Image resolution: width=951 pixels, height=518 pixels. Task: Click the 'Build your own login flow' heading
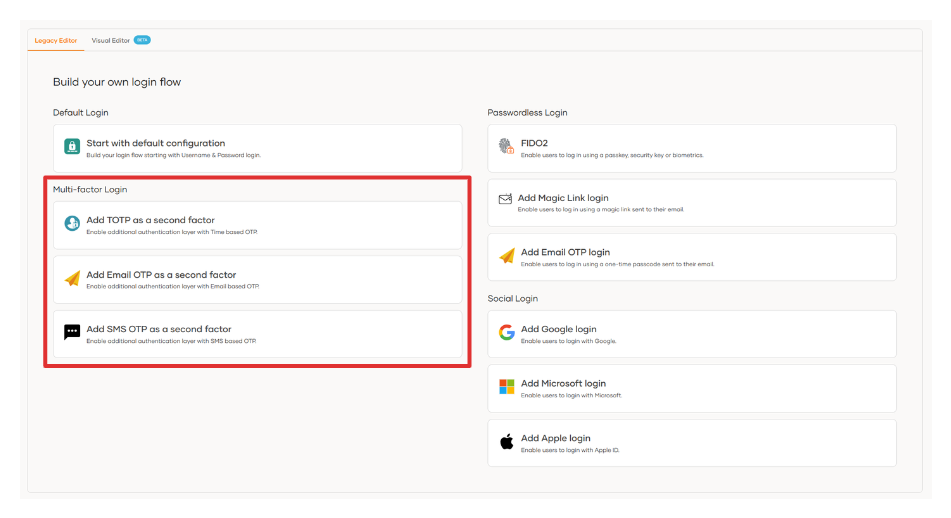[x=117, y=82]
